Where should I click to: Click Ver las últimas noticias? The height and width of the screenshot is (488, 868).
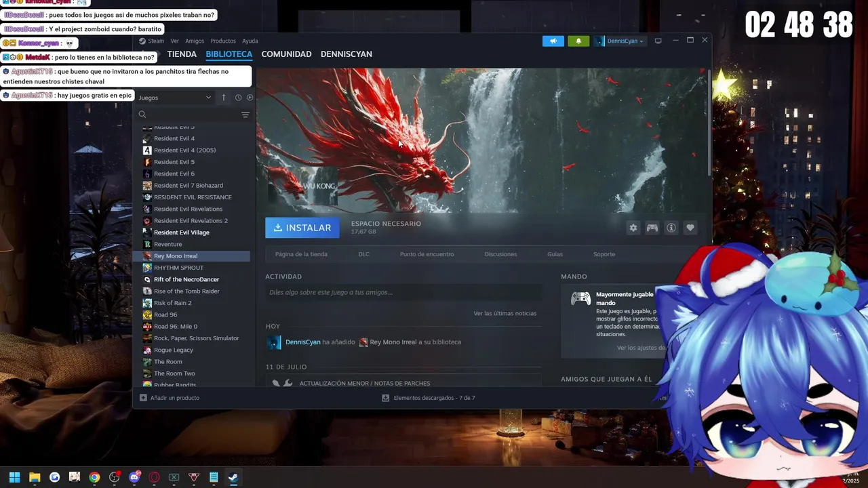pos(505,313)
